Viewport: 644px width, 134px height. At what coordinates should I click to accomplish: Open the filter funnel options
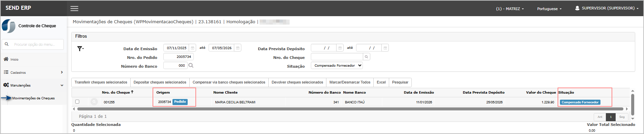(80, 48)
